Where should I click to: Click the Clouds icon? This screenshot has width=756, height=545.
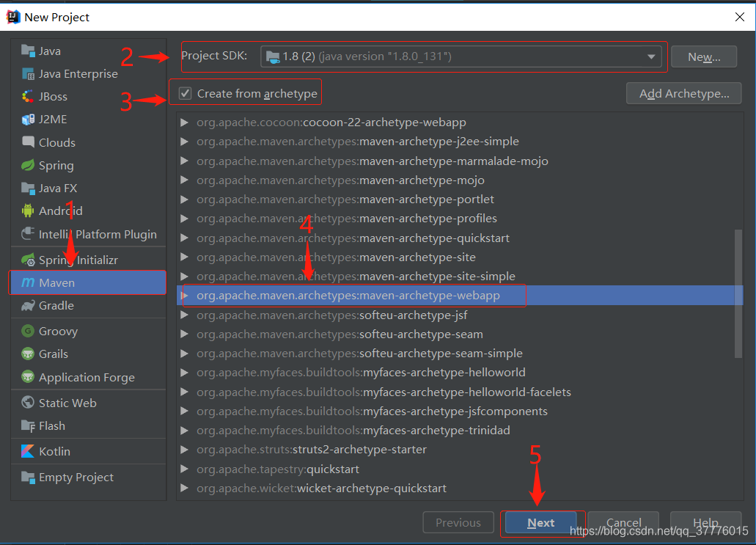pyautogui.click(x=28, y=142)
